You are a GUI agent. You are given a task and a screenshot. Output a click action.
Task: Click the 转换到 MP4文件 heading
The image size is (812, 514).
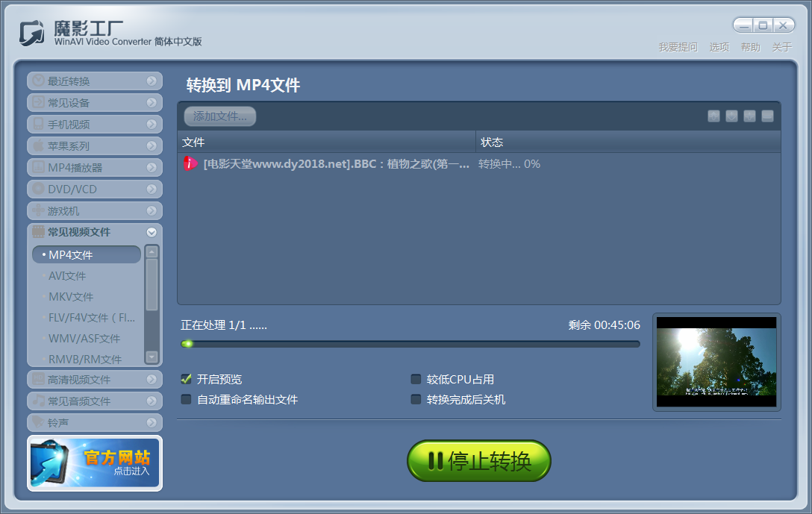click(x=243, y=85)
